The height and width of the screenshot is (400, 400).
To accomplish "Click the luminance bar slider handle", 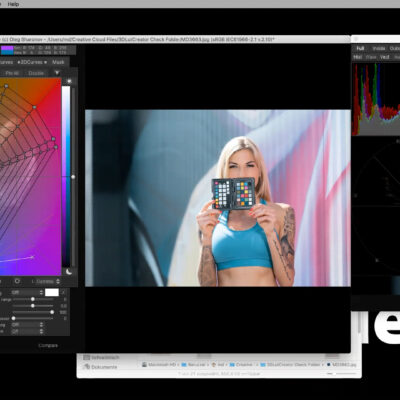I will point(73,177).
